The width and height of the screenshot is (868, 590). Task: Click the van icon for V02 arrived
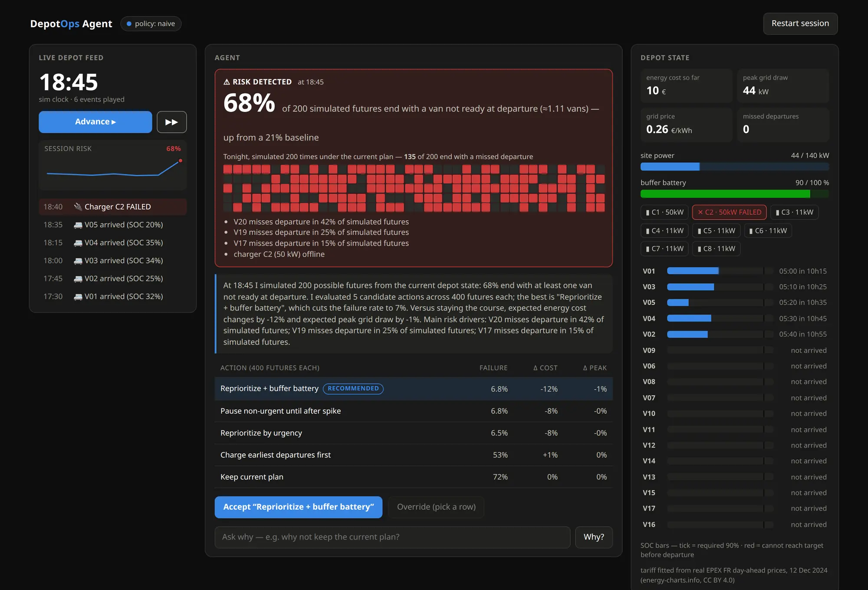(78, 279)
